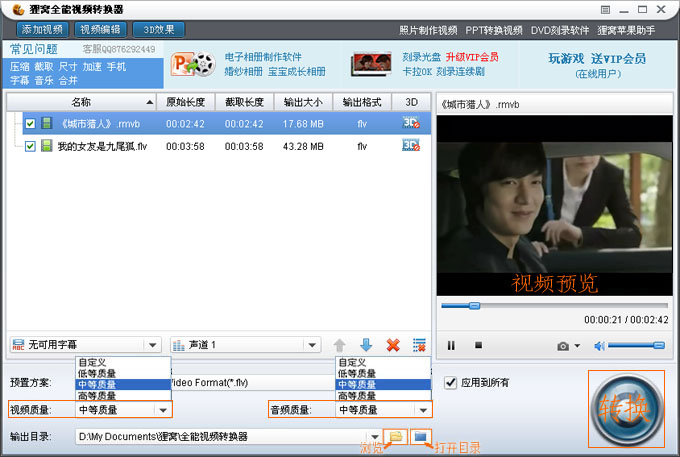Screen dimensions: 680x457
Task: Select 高等质量 in video quality list
Action: [98, 396]
